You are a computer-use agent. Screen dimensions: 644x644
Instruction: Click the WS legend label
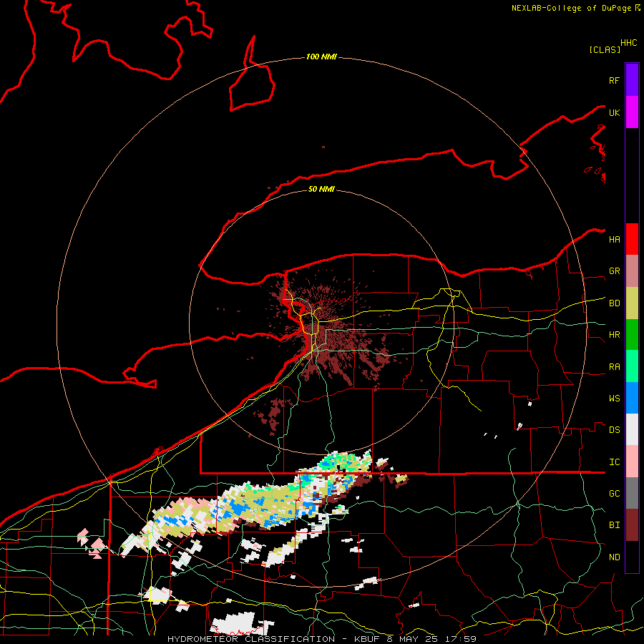pyautogui.click(x=614, y=398)
